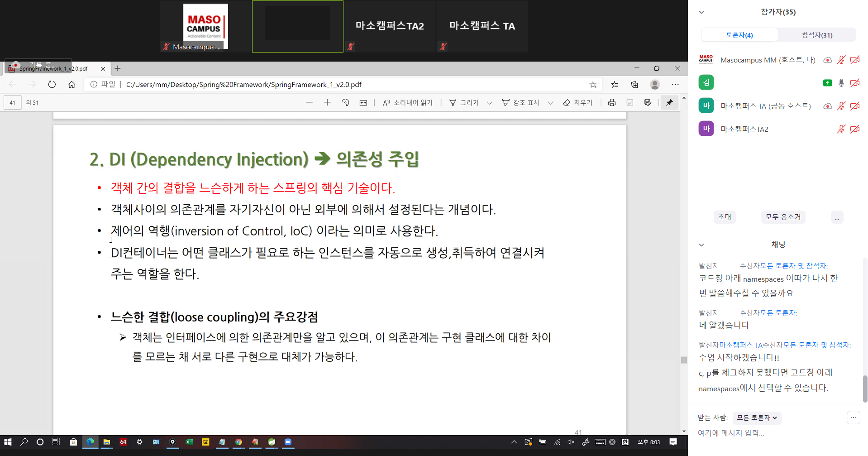Select the Eraser (지우기) tool
Viewport: 868px width, 456px height.
[x=578, y=103]
